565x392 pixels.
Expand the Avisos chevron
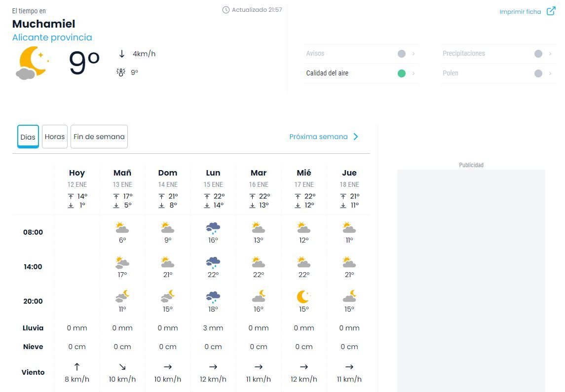(x=414, y=54)
